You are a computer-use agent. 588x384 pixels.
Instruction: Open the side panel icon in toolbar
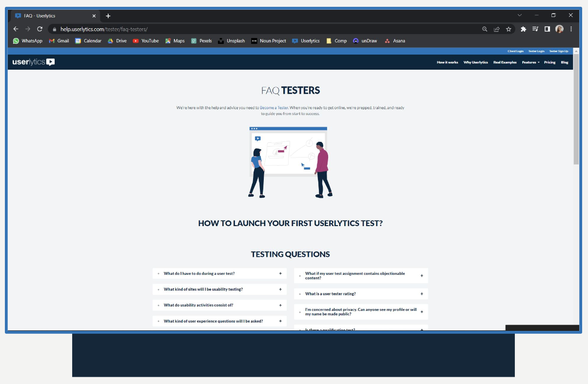[547, 29]
